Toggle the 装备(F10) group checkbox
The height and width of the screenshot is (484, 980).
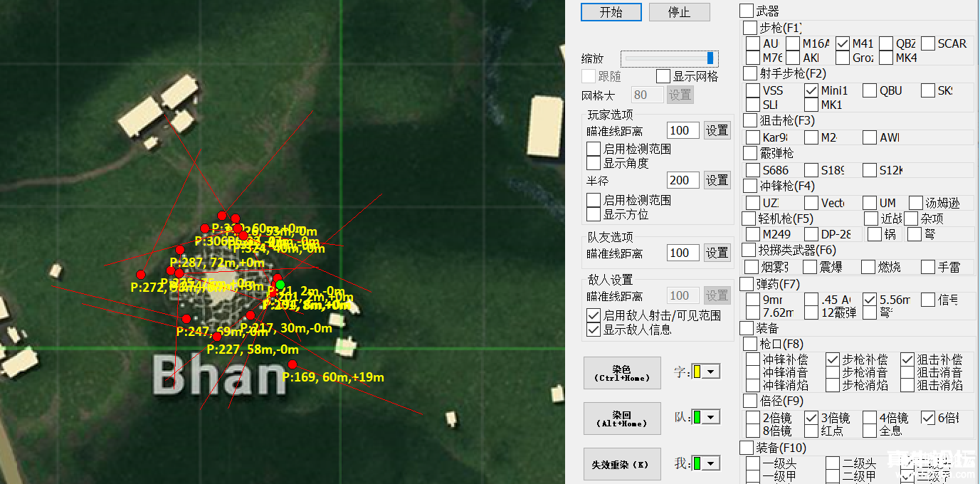[x=746, y=448]
